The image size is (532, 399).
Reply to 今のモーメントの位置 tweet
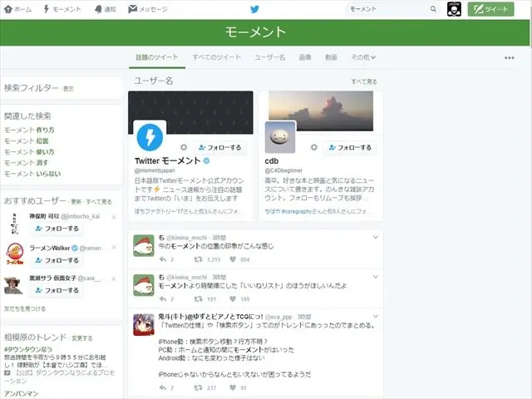click(x=163, y=259)
